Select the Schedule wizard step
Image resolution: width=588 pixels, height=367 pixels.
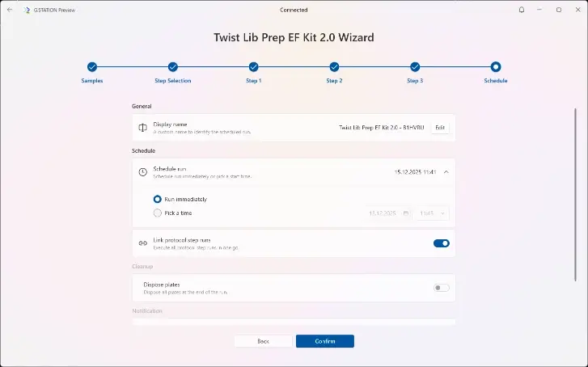click(x=495, y=73)
